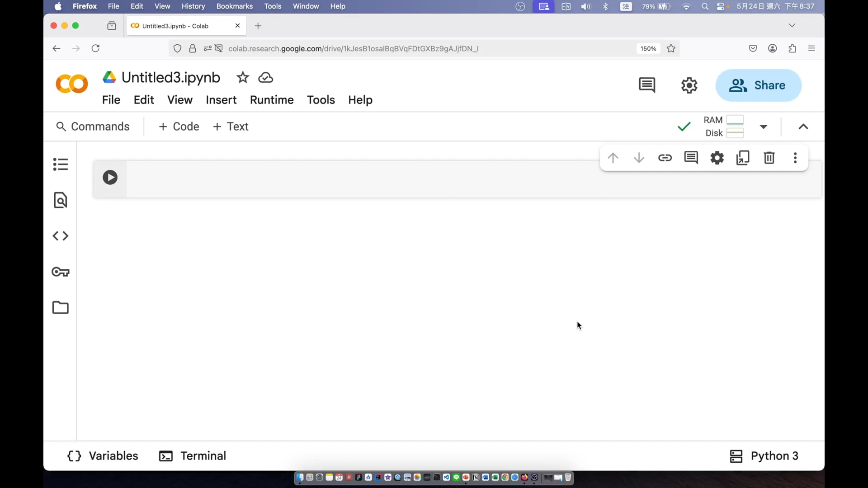Toggle the Terminal panel
The height and width of the screenshot is (488, 868).
pos(193,456)
